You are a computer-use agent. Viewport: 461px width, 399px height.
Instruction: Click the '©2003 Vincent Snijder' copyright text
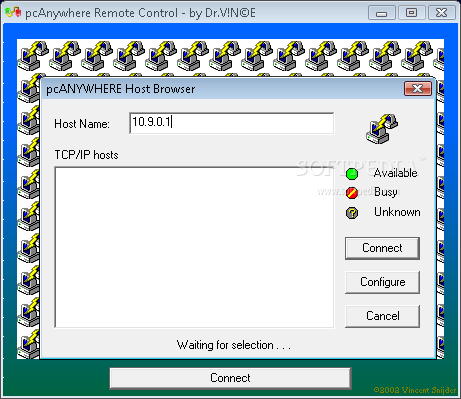[x=415, y=390]
